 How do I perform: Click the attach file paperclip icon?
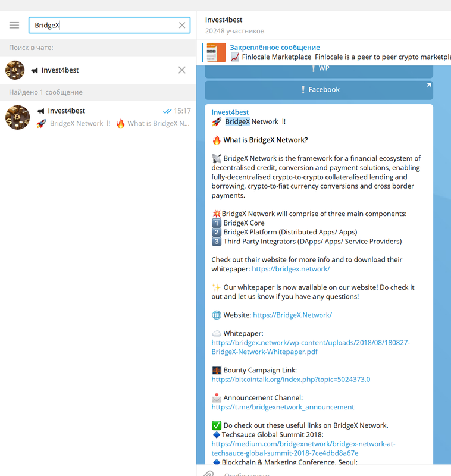pyautogui.click(x=209, y=474)
